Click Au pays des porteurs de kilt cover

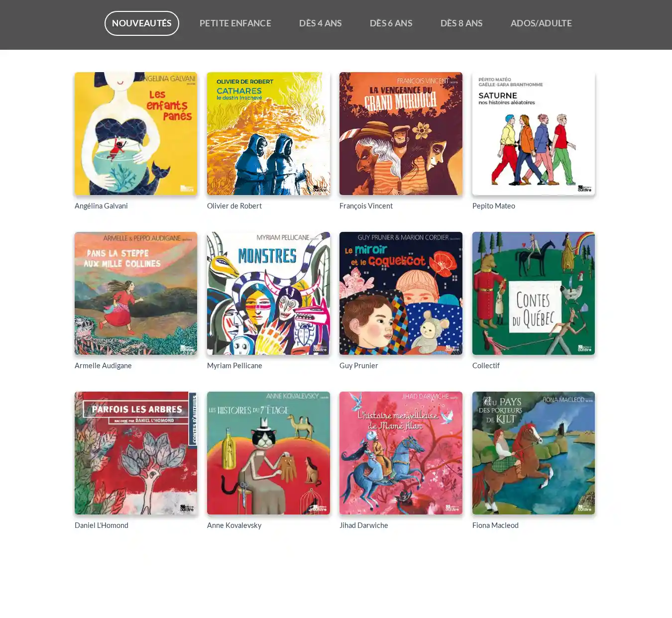(534, 453)
